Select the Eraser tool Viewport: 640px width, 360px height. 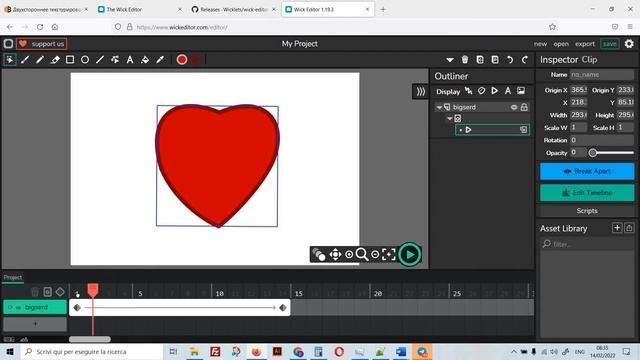click(55, 60)
